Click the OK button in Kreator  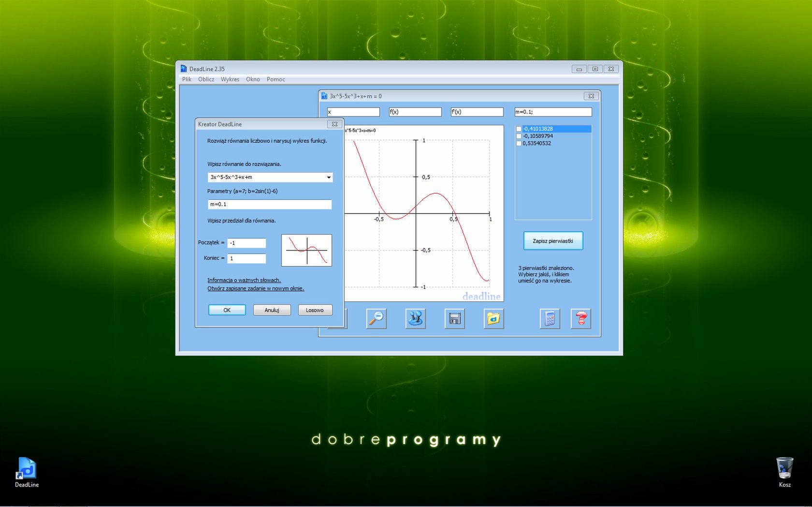[x=227, y=310]
